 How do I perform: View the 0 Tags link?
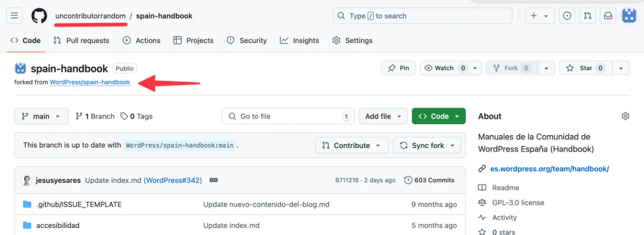pos(136,116)
